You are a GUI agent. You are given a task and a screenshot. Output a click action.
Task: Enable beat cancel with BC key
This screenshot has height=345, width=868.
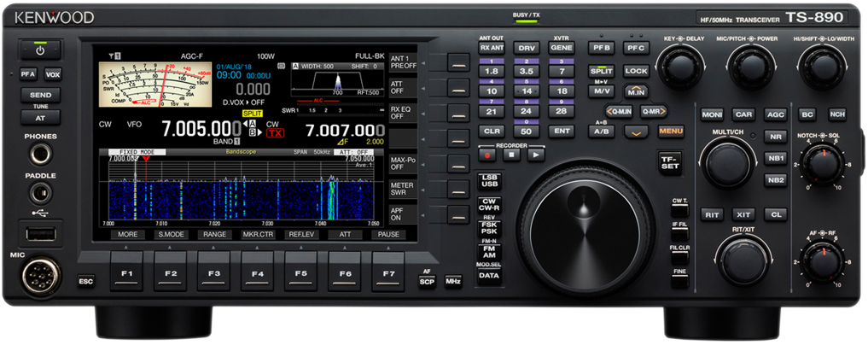806,114
